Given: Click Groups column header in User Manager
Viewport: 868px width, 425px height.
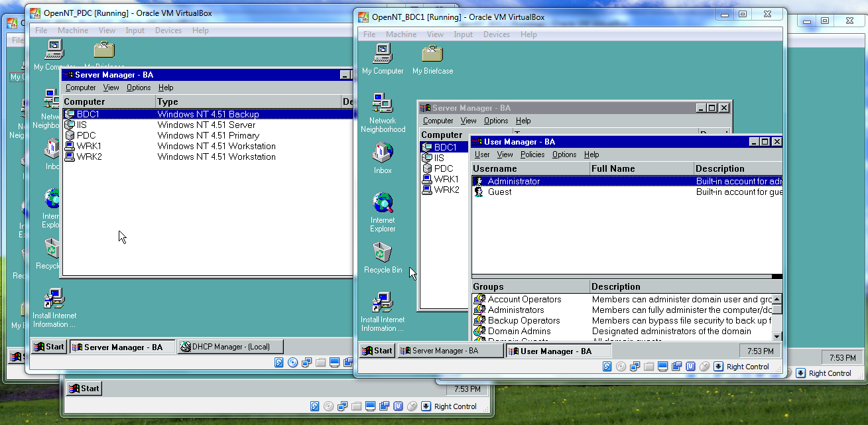Looking at the screenshot, I should pos(530,286).
